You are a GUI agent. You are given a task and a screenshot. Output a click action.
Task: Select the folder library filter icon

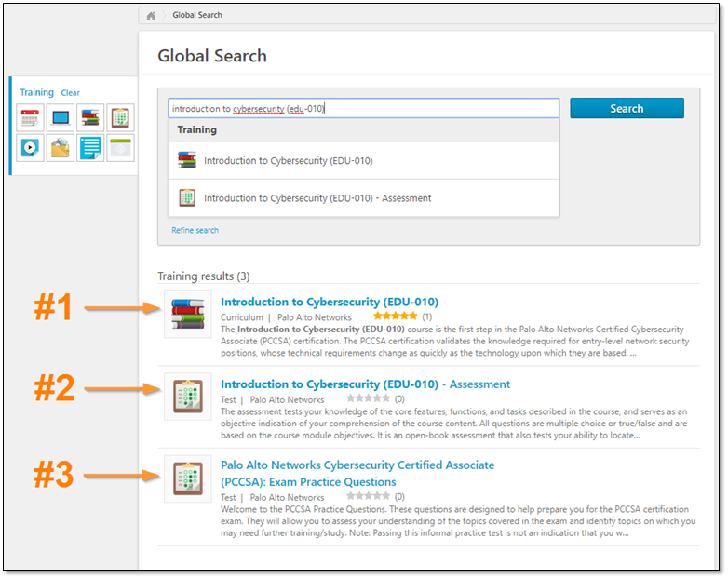[61, 148]
